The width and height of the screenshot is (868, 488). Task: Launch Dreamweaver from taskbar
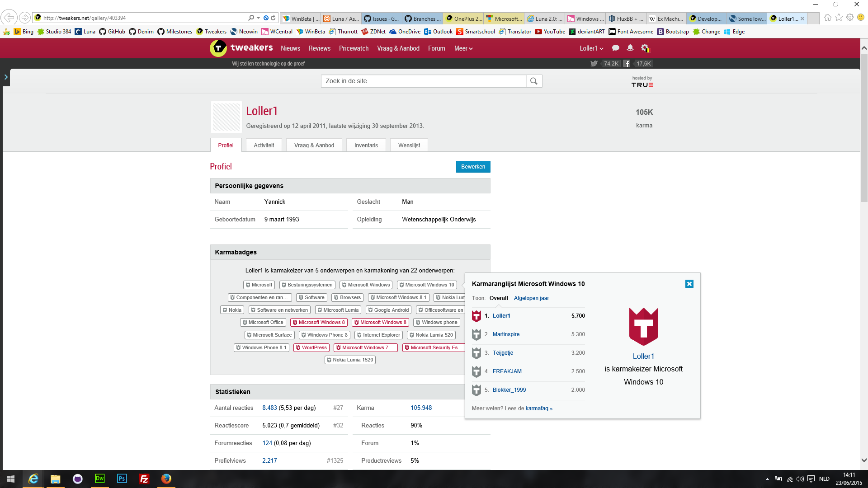99,479
